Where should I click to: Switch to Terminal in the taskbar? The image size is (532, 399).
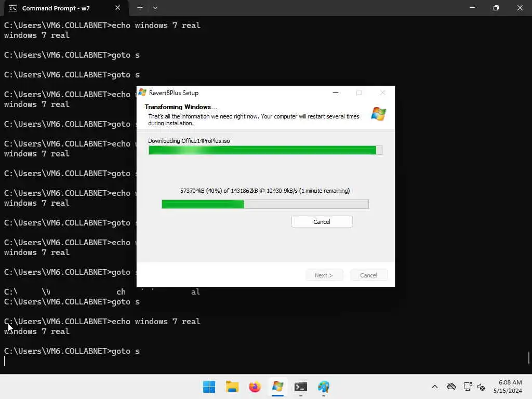301,387
